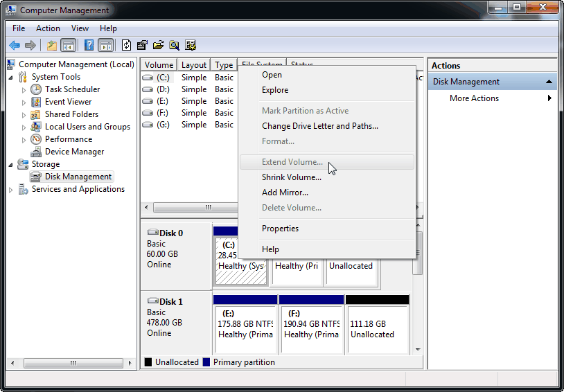Select the Storage icon in tree

[23, 164]
